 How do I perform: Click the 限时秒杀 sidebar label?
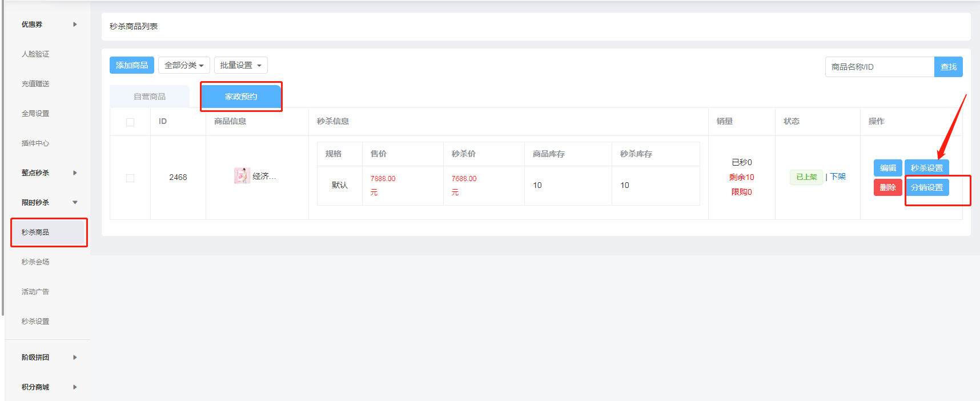tap(35, 203)
